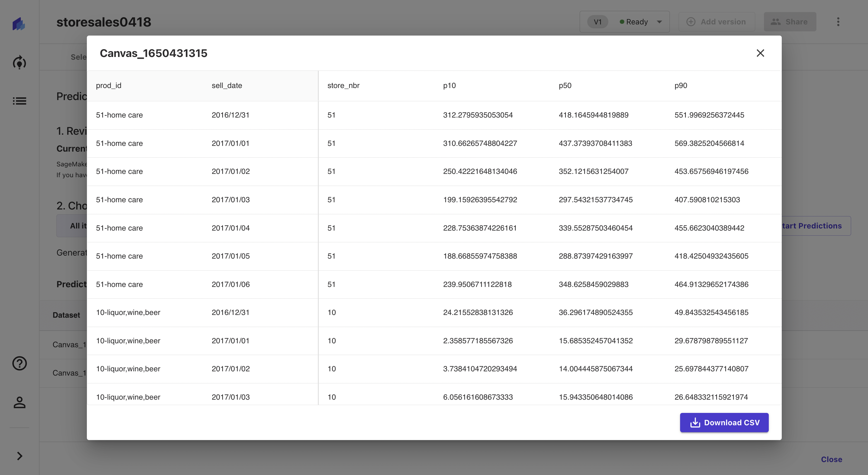The width and height of the screenshot is (868, 475).
Task: Open the datasets list icon in sidebar
Action: point(19,101)
